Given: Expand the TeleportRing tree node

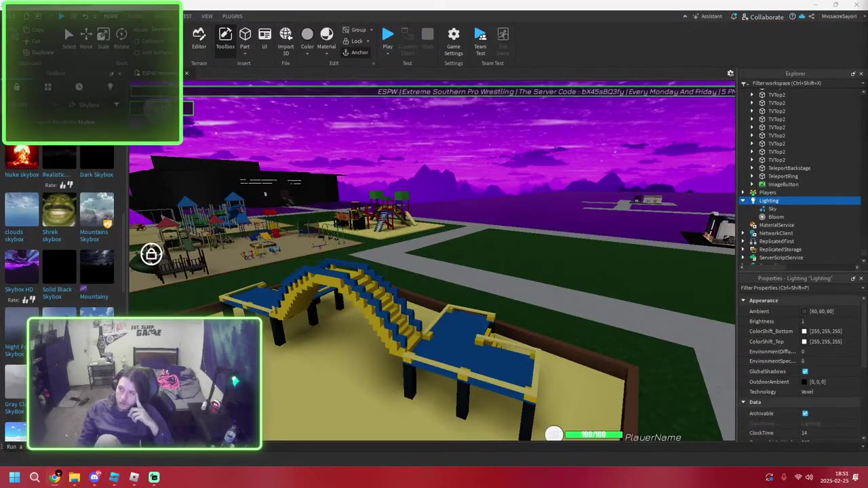Looking at the screenshot, I should (x=752, y=176).
